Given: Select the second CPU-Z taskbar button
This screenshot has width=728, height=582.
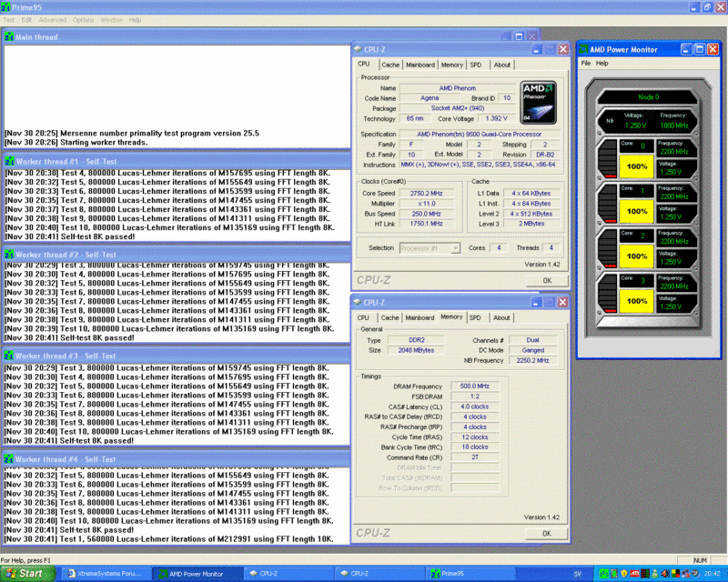Looking at the screenshot, I should coord(379,574).
